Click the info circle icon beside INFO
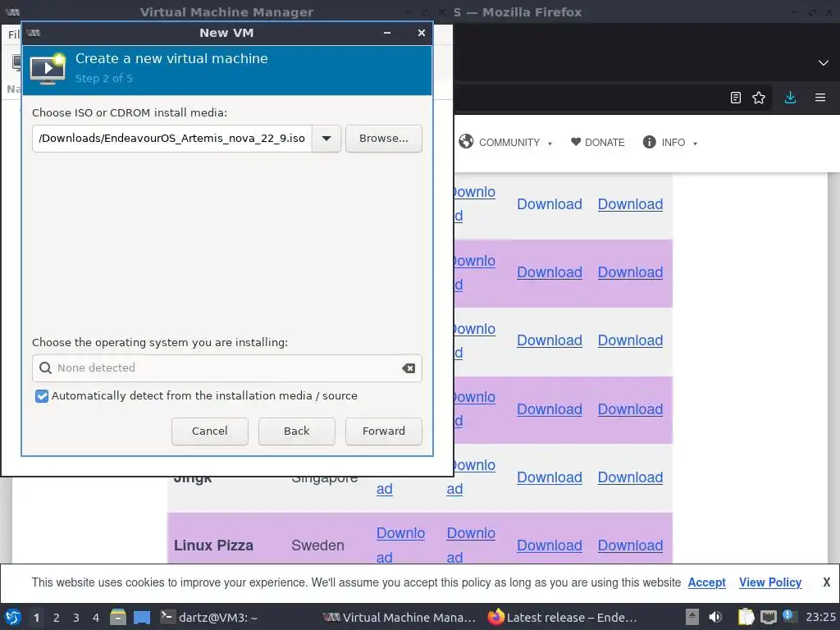840x630 pixels. tap(649, 142)
